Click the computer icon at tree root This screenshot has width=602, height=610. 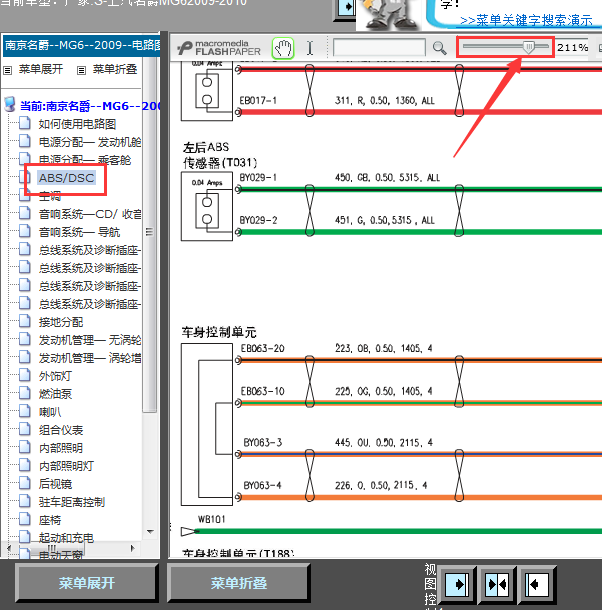[9, 105]
